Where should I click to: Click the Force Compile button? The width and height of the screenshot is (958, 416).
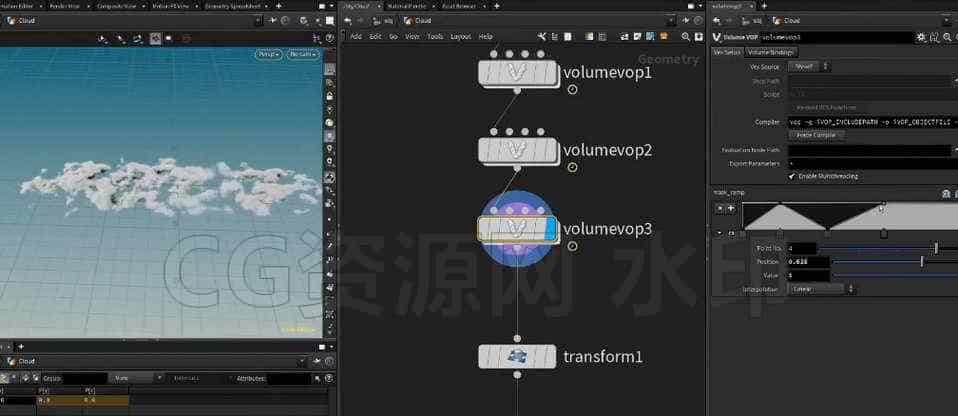coord(816,135)
